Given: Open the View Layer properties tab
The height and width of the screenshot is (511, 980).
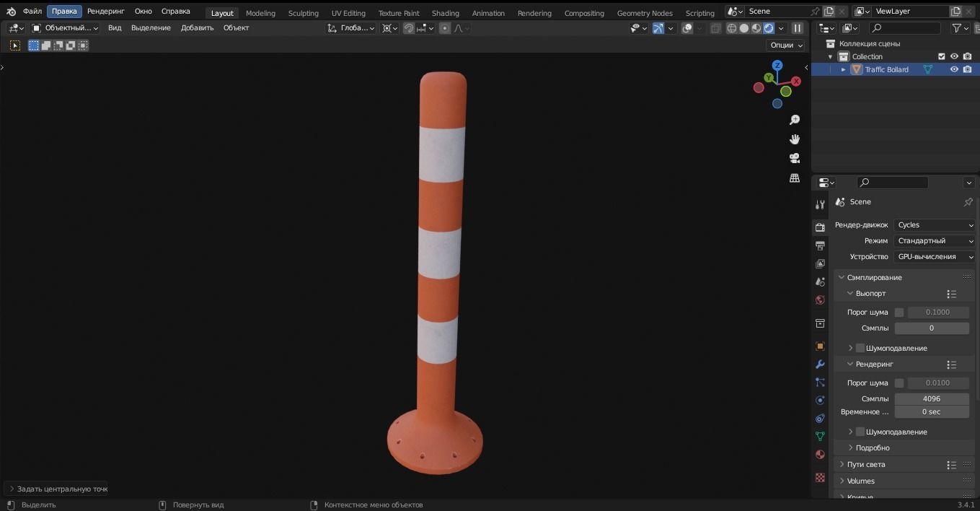Looking at the screenshot, I should click(x=820, y=263).
